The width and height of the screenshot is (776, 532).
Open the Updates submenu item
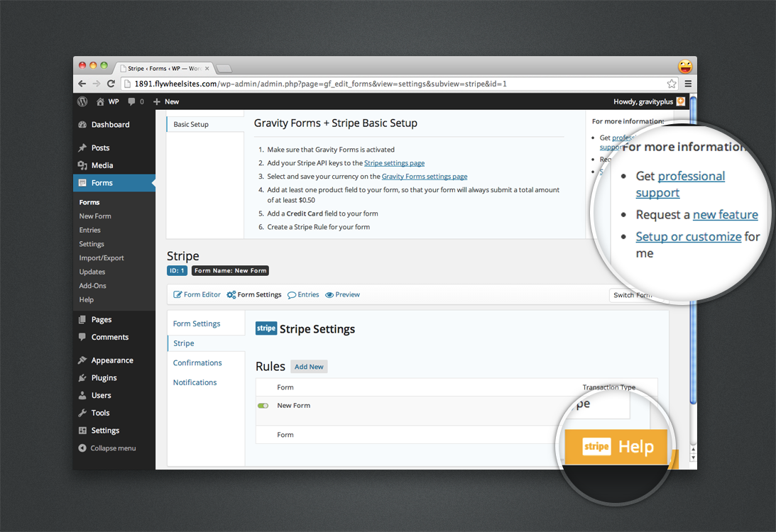pyautogui.click(x=92, y=272)
